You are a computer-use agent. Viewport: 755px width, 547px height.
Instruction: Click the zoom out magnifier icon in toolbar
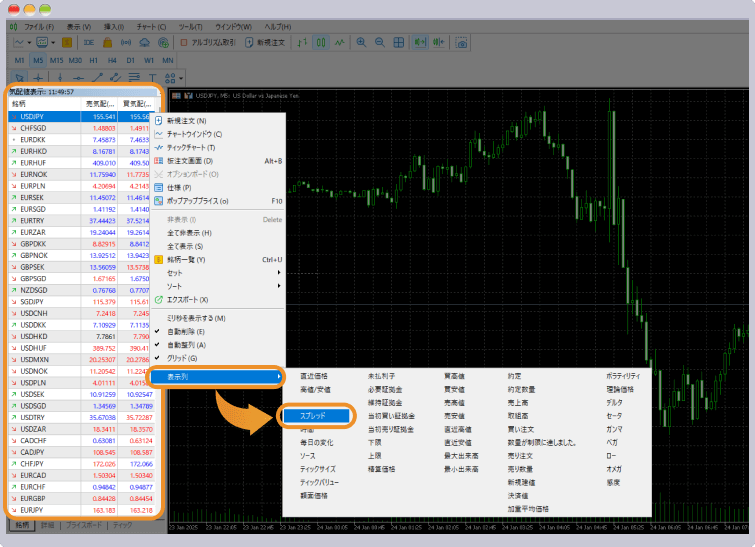[x=380, y=43]
